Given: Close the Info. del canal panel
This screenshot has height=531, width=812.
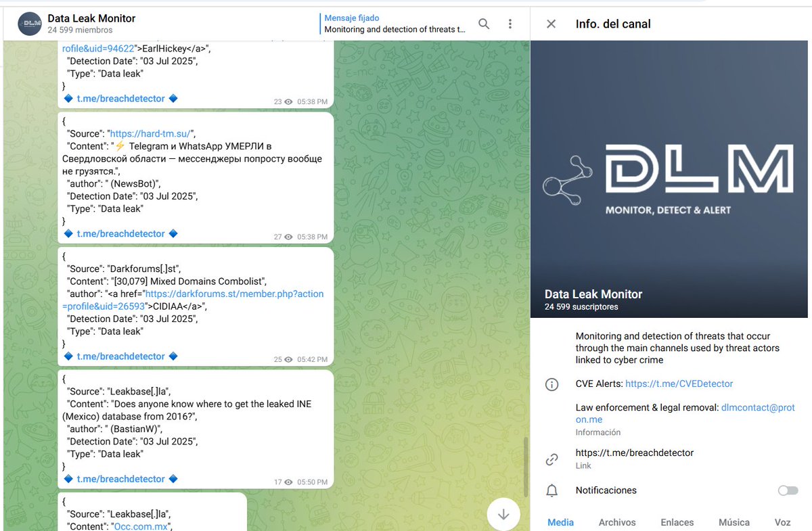Looking at the screenshot, I should (551, 24).
